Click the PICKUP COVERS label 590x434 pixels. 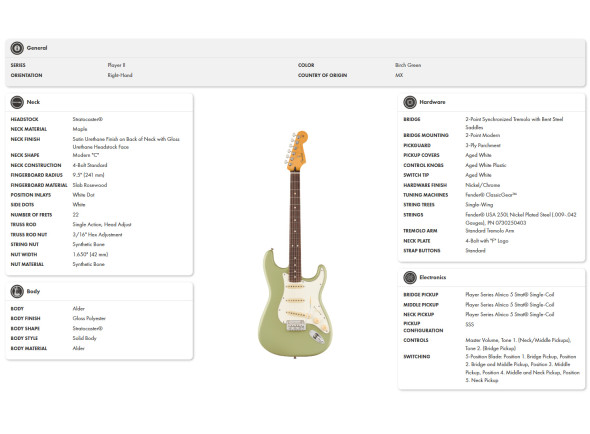point(421,155)
